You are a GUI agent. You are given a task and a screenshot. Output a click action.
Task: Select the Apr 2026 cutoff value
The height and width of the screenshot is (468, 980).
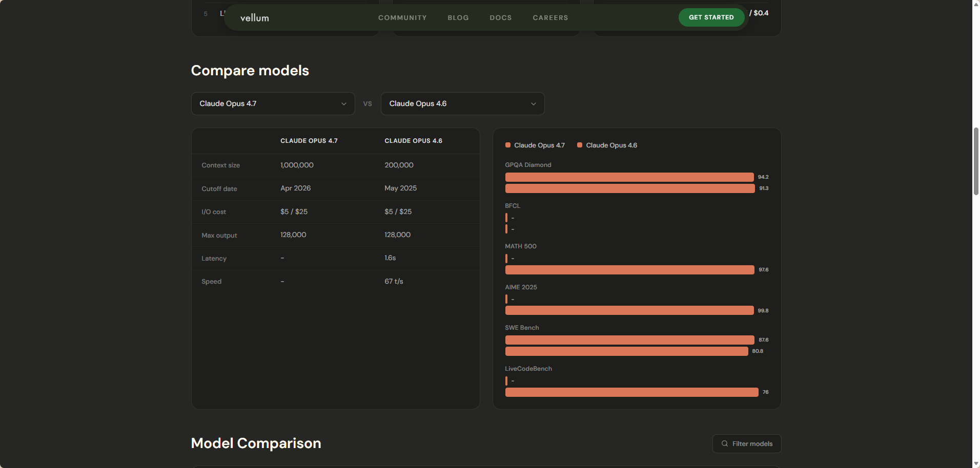295,188
